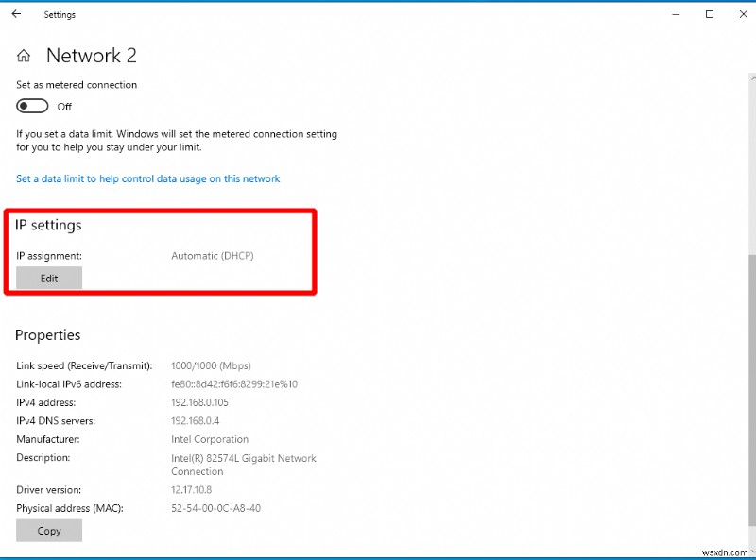
Task: Edit the IP assignment settings
Action: pos(48,278)
